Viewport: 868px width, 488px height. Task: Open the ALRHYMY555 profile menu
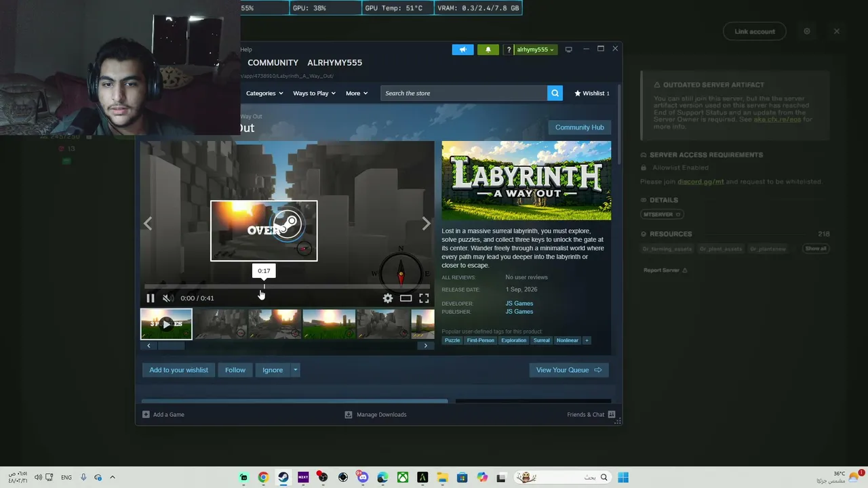[335, 62]
